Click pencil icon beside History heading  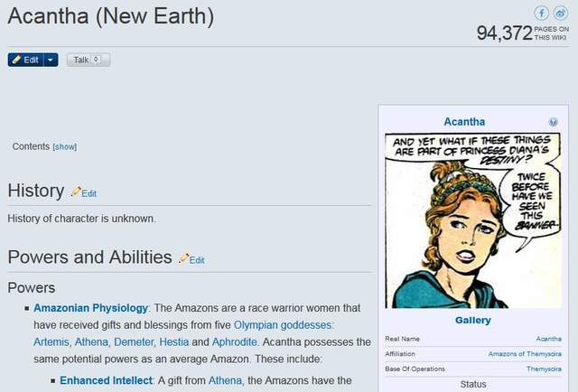click(x=77, y=191)
